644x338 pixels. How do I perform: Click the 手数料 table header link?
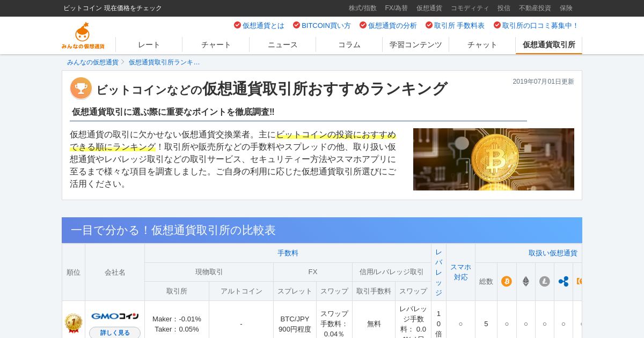coord(288,253)
